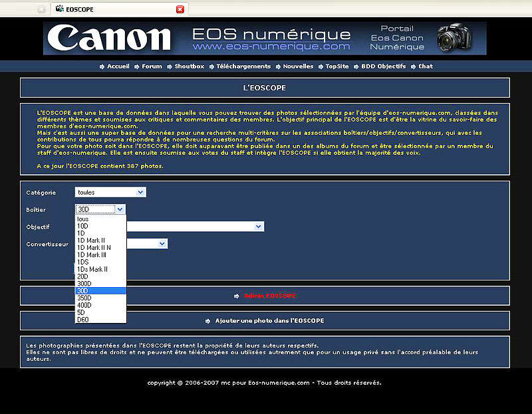Click the arrow icon beside Shoutbox
The height and width of the screenshot is (414, 532).
pos(170,67)
